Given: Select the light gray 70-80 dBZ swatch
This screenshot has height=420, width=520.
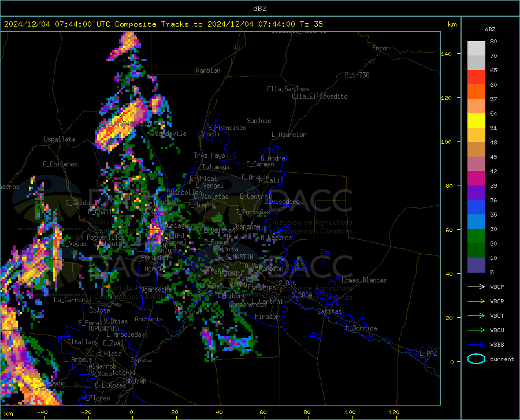Looking at the screenshot, I should [x=476, y=49].
